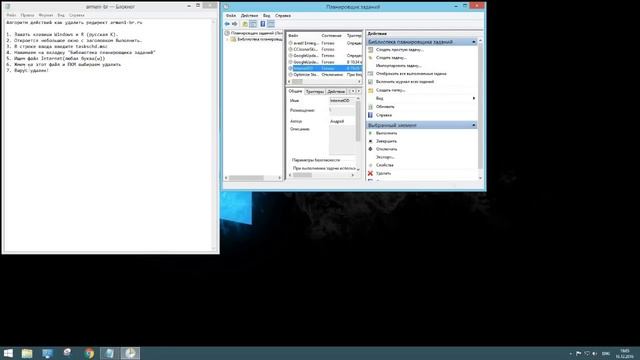Image resolution: width=640 pixels, height=360 pixels.
Task: Open Правка menu in Notepad window
Action: pyautogui.click(x=27, y=15)
